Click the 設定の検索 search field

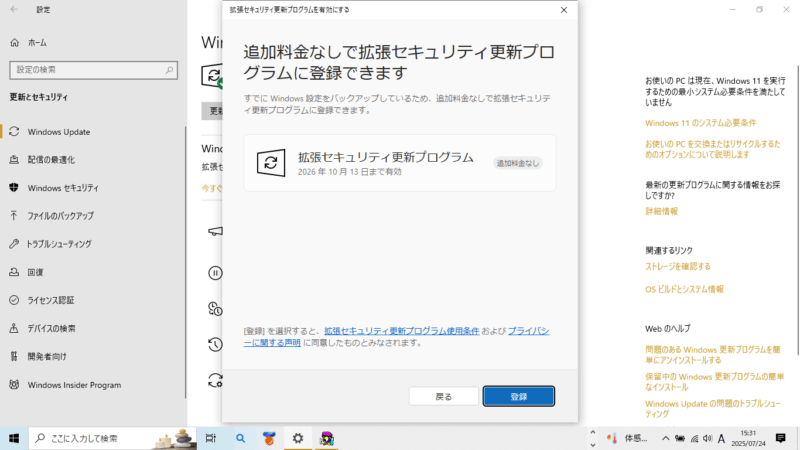click(93, 70)
